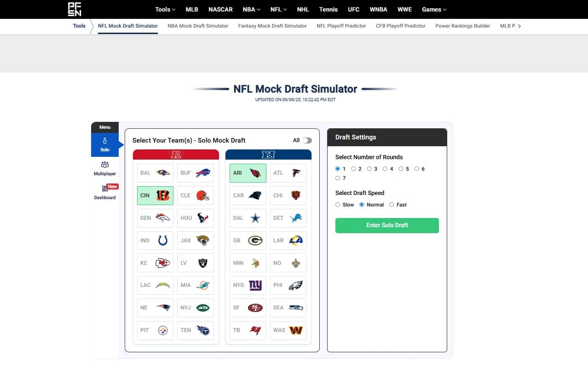Select 4 rounds radio button
The image size is (588, 367).
(385, 169)
